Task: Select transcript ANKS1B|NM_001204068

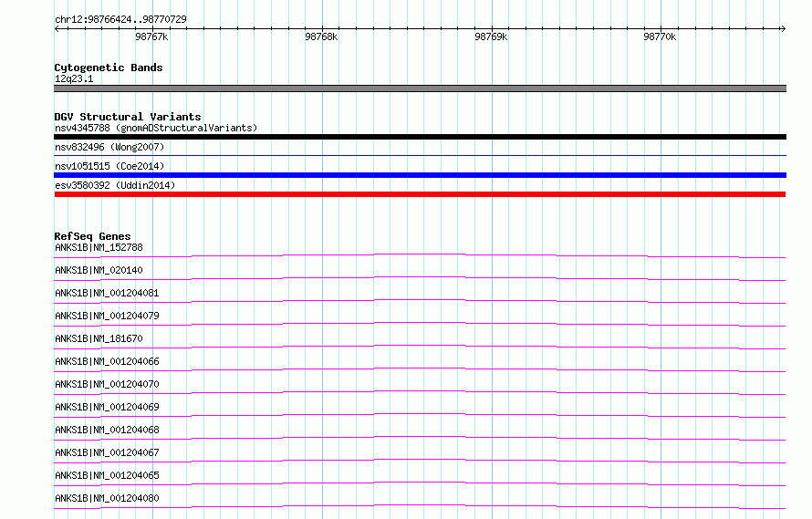Action: (x=107, y=430)
